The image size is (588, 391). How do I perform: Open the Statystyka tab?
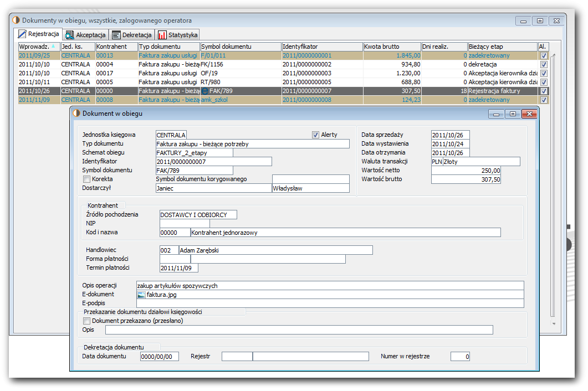click(177, 35)
